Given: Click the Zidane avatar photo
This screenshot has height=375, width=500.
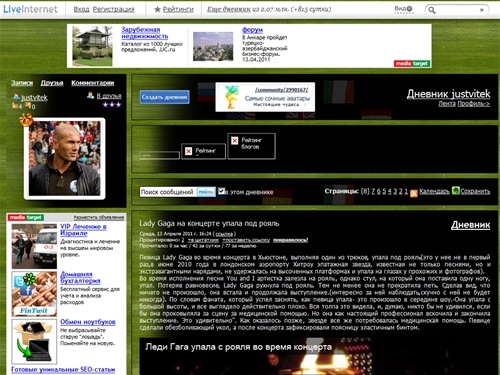Looking at the screenshot, I should pyautogui.click(x=64, y=158).
